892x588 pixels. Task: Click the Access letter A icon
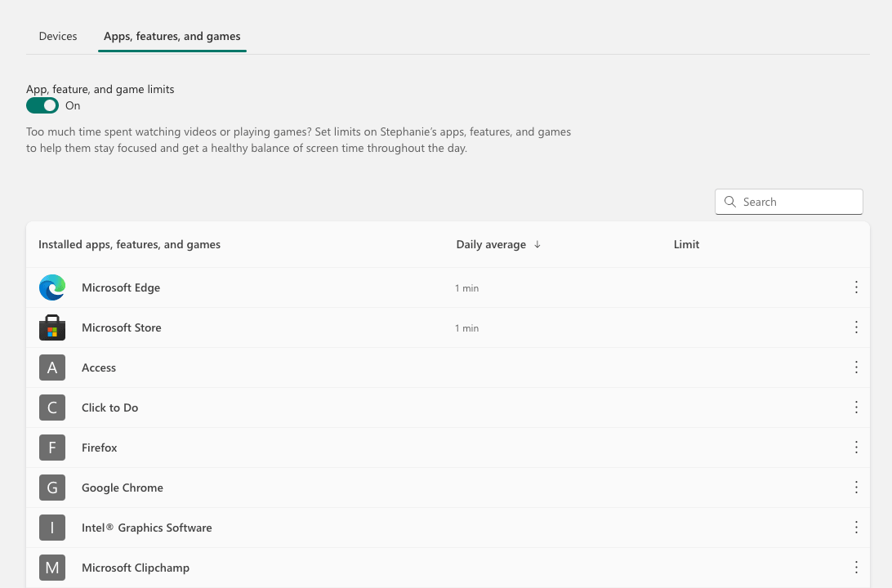coord(52,367)
